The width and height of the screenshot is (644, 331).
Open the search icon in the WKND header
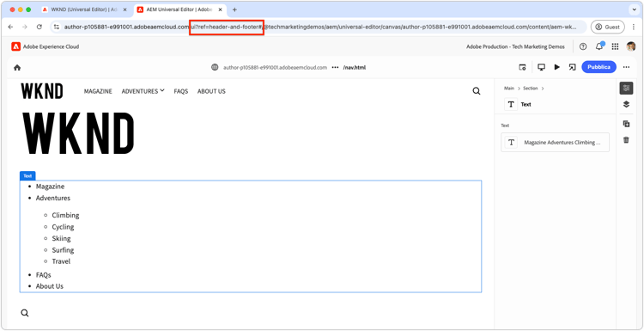[477, 91]
